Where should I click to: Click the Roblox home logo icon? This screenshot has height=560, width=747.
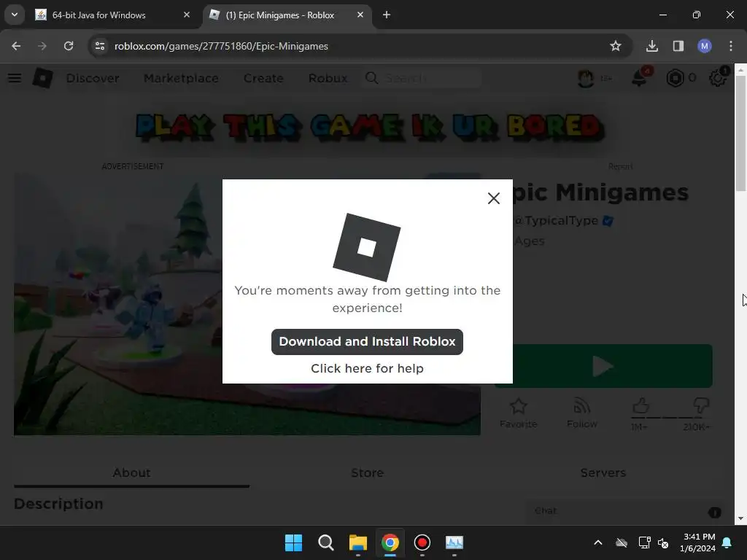coord(42,77)
